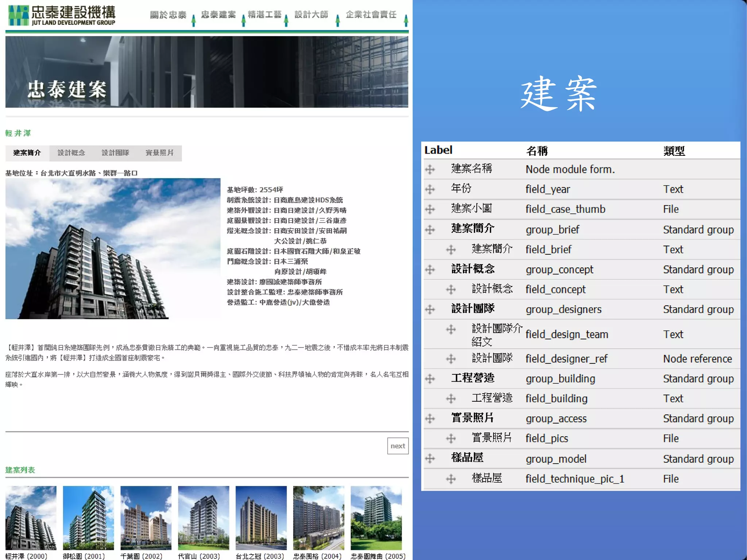747x560 pixels.
Task: Click the 忠泰建案 banner image
Action: coord(207,72)
